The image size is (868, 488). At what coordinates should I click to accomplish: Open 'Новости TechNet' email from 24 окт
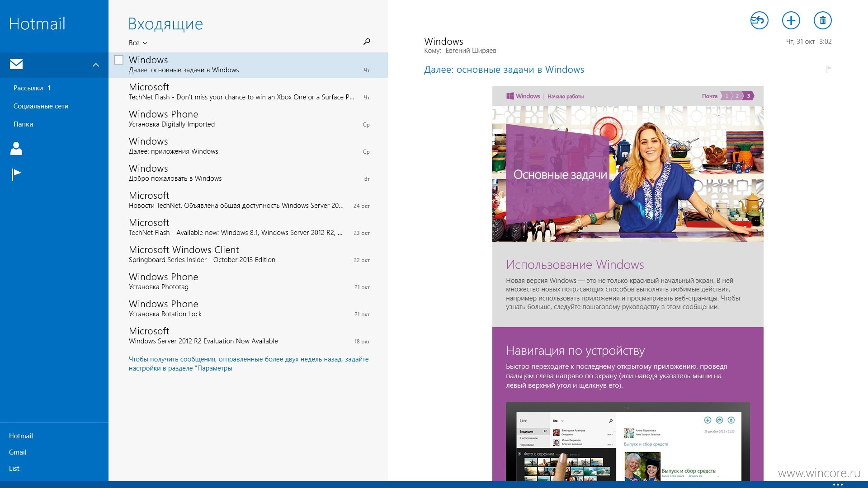(x=248, y=200)
